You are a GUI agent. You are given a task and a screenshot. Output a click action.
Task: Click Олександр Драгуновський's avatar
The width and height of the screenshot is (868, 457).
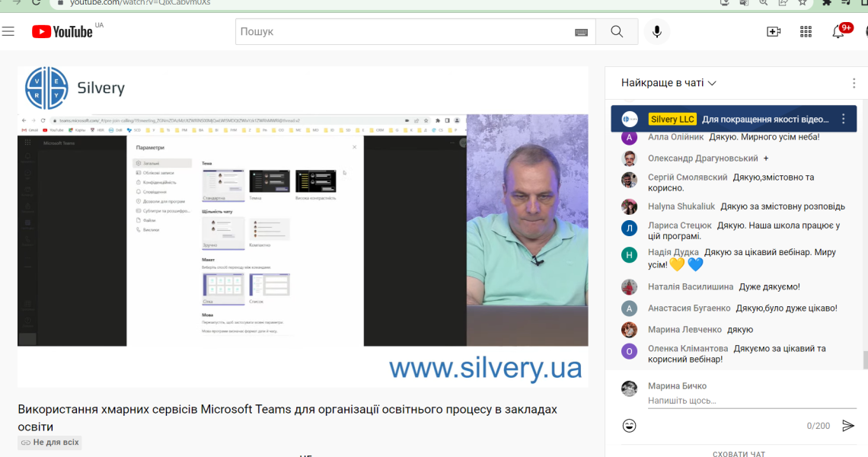630,158
